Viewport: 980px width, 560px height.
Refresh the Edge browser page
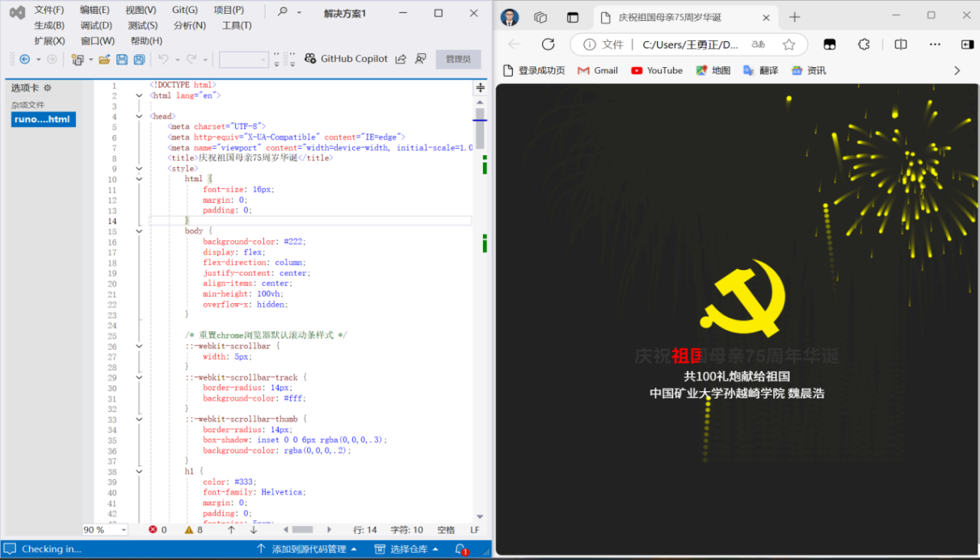pos(548,44)
